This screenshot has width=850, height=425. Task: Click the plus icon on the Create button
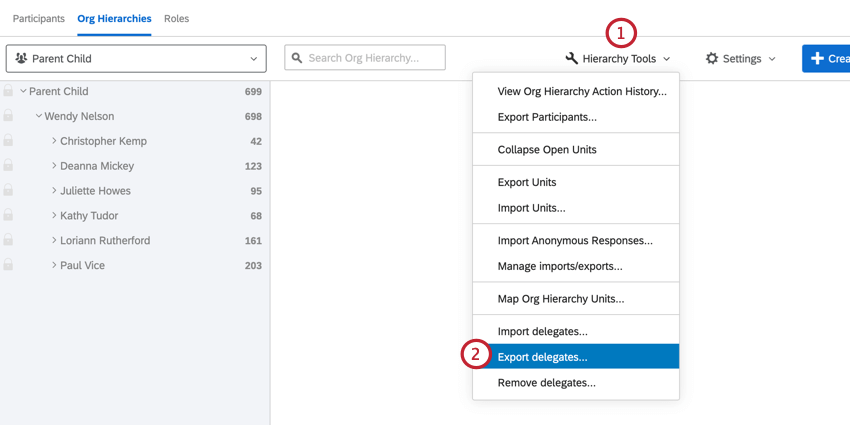(x=817, y=59)
